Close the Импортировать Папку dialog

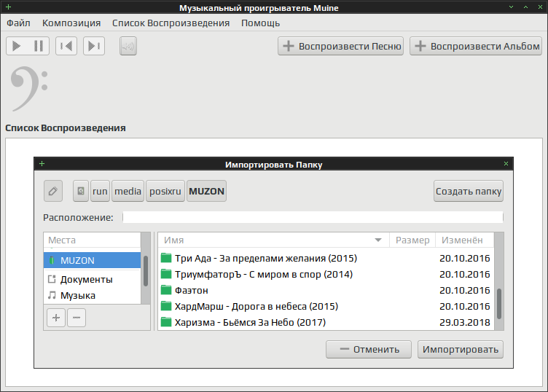click(x=506, y=163)
